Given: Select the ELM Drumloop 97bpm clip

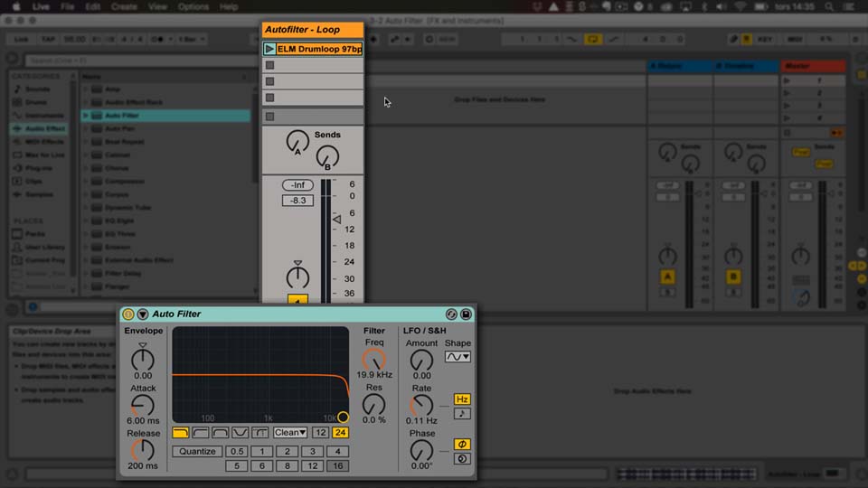Looking at the screenshot, I should click(x=319, y=49).
